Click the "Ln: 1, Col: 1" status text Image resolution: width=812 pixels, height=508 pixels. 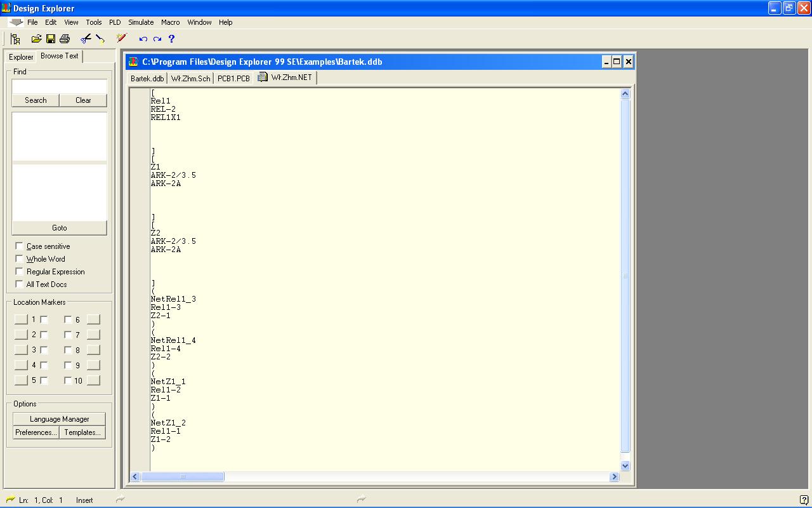41,500
